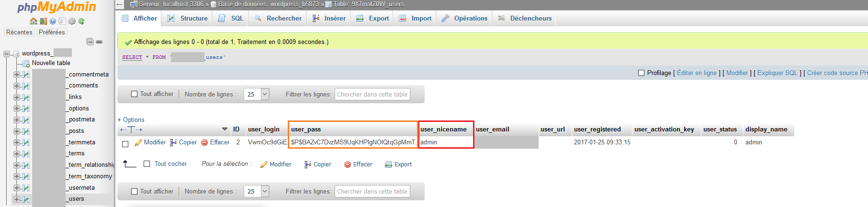Click the selection Effacer red icon
This screenshot has height=207, width=868.
point(348,164)
